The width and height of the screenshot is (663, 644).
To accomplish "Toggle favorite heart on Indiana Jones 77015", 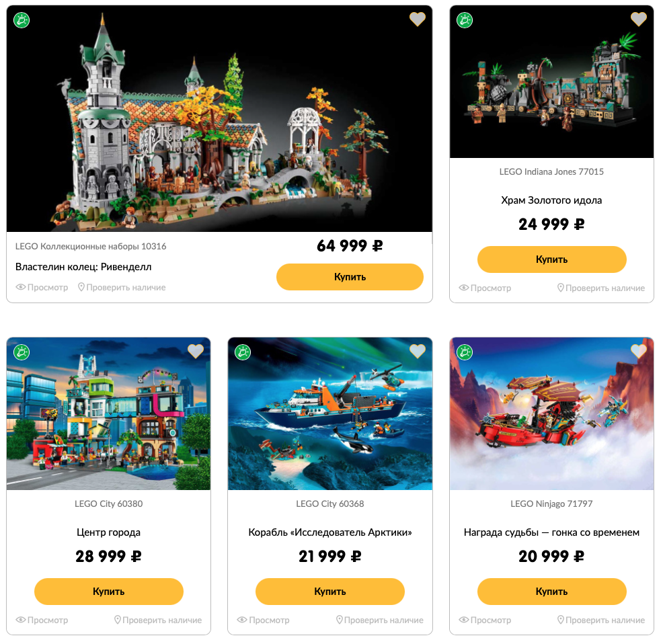I will 639,19.
